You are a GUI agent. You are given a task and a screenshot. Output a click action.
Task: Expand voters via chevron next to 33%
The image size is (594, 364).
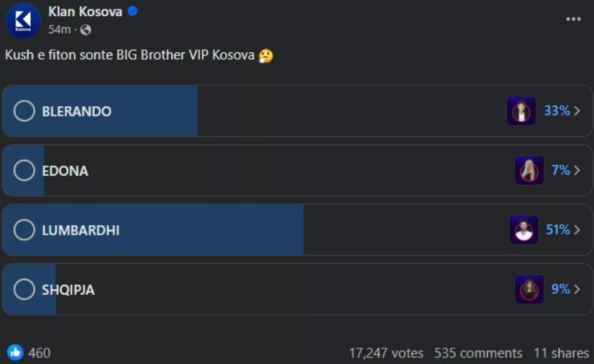[x=577, y=111]
